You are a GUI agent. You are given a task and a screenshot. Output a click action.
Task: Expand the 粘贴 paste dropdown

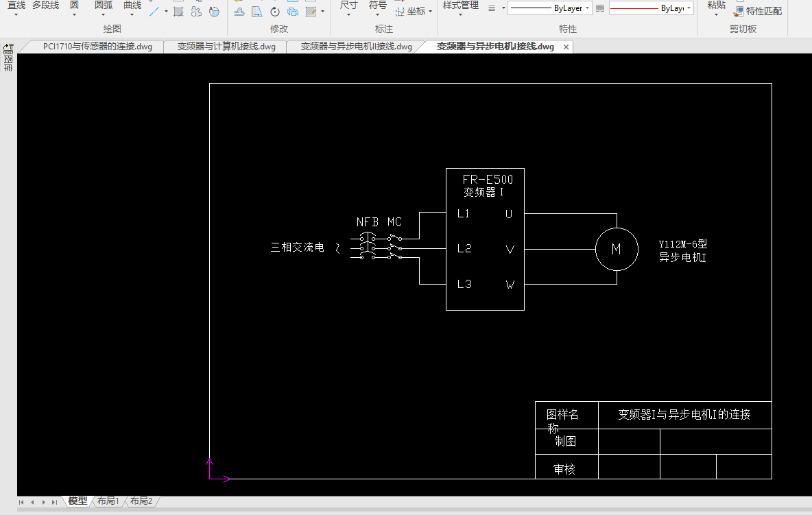(716, 14)
